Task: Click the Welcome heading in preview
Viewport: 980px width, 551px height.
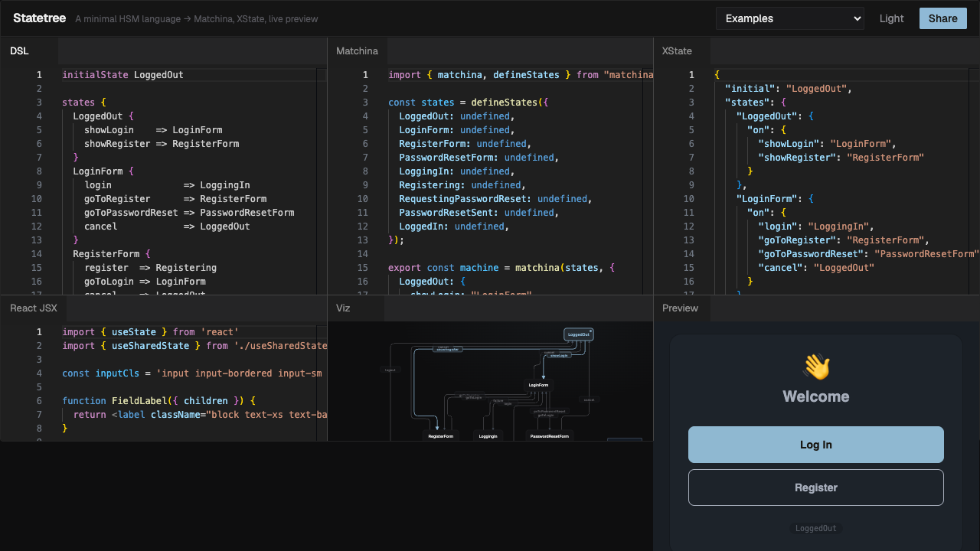Action: (x=816, y=396)
